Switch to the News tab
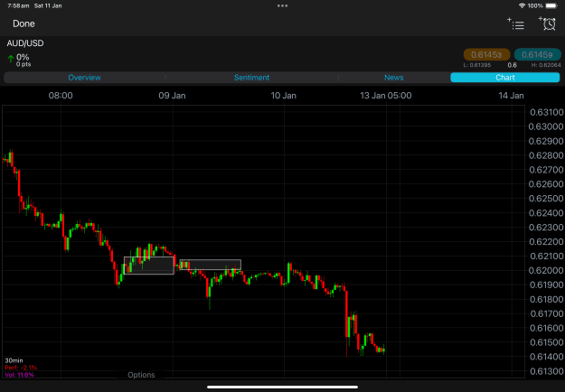 pyautogui.click(x=393, y=78)
